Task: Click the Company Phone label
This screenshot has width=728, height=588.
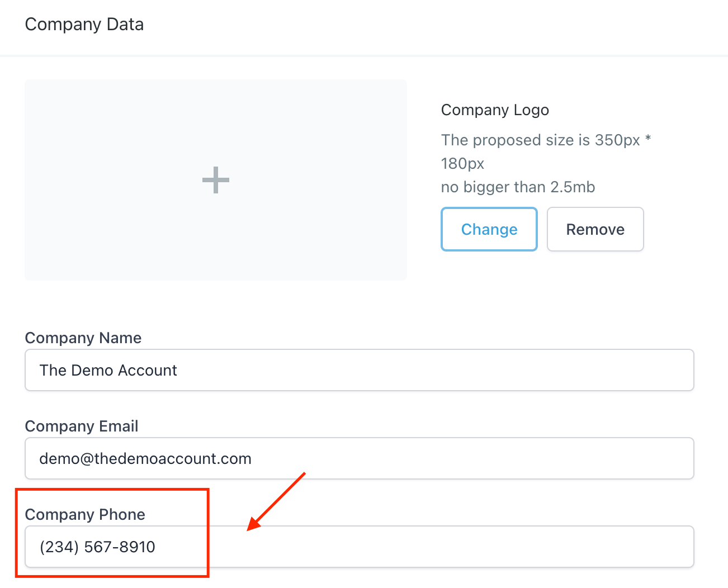Action: (85, 515)
